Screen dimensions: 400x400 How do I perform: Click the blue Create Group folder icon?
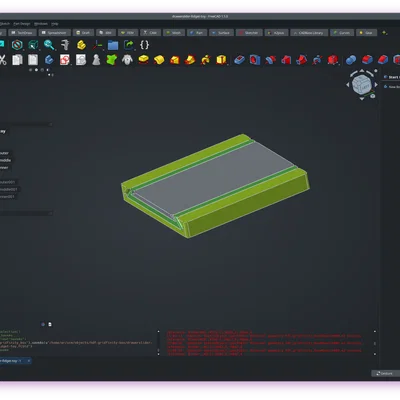[113, 45]
